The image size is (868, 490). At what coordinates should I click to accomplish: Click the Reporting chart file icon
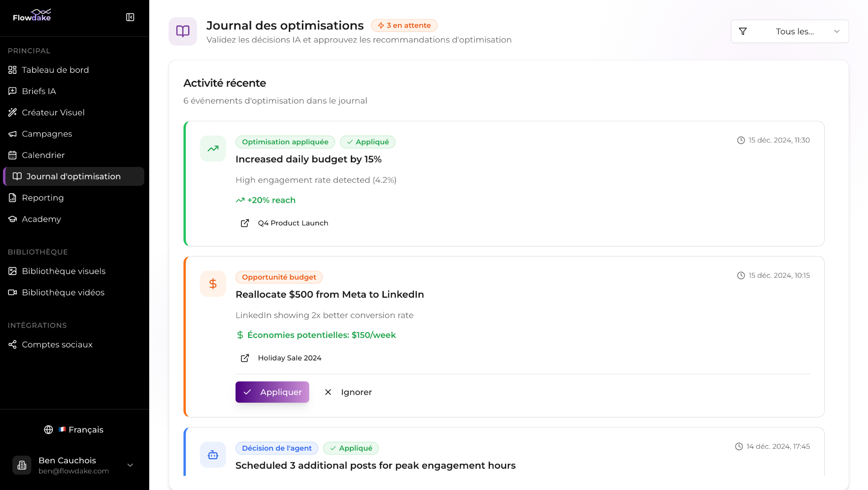pyautogui.click(x=13, y=198)
